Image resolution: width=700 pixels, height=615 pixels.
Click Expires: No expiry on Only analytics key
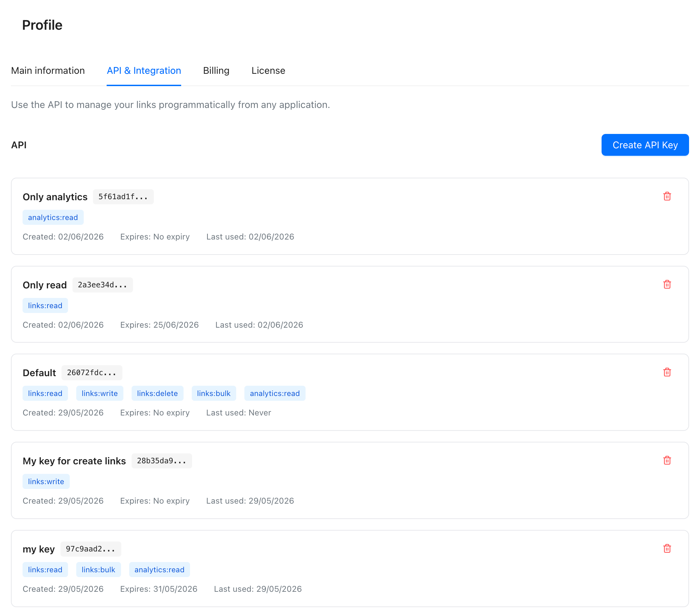point(155,237)
